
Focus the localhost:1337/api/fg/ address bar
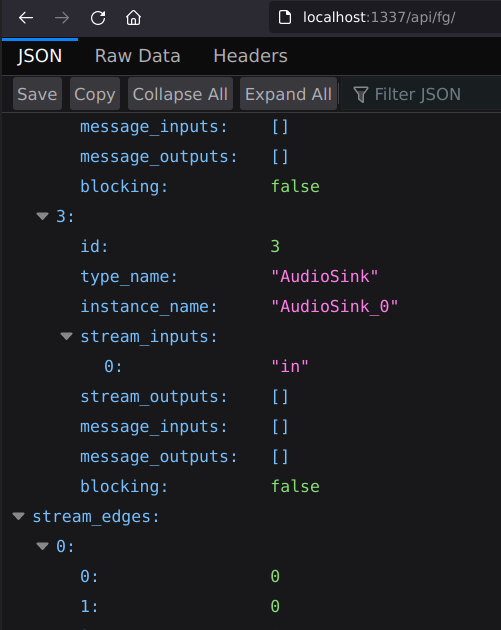point(386,17)
